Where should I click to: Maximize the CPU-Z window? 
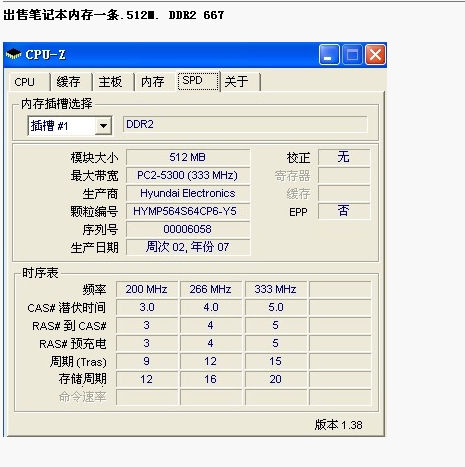(x=352, y=54)
